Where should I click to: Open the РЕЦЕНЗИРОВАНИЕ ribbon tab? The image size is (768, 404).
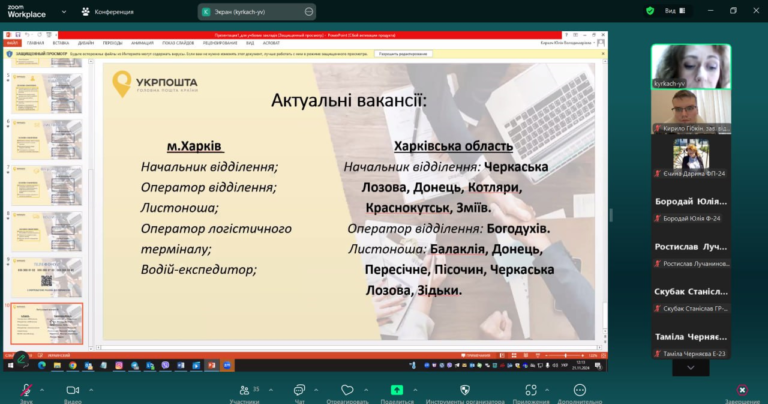(x=220, y=43)
